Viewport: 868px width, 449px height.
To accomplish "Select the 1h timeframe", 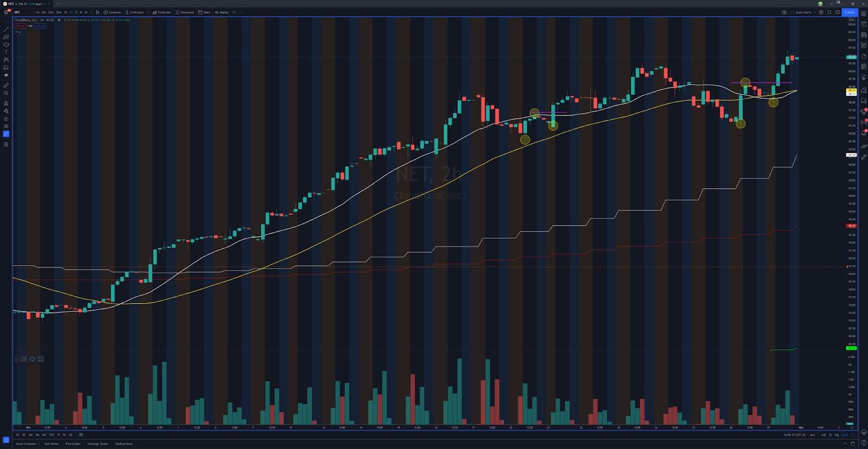I will (66, 12).
